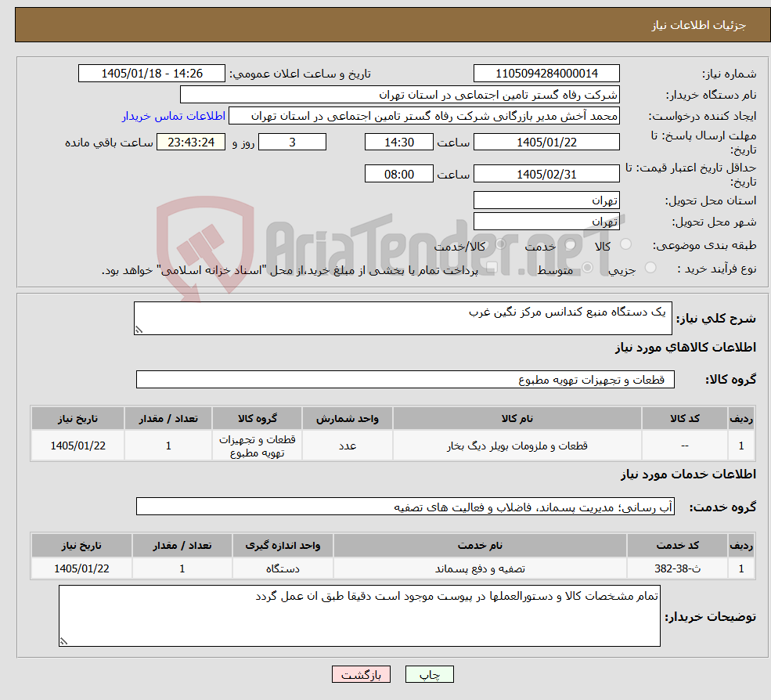
Task: Click response deadline date 1405/01/22 field
Action: (x=546, y=143)
